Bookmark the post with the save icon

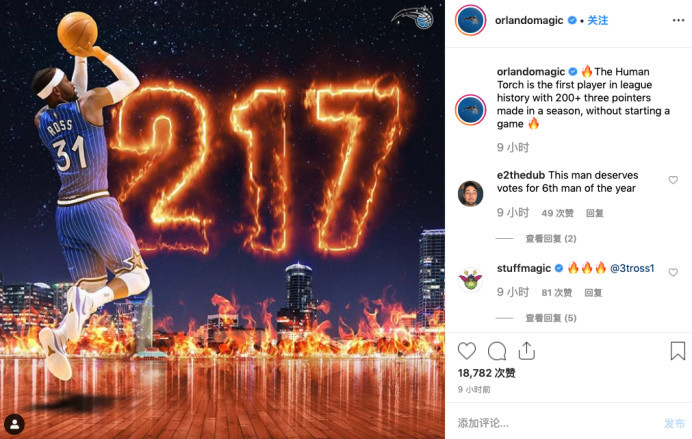(x=677, y=351)
